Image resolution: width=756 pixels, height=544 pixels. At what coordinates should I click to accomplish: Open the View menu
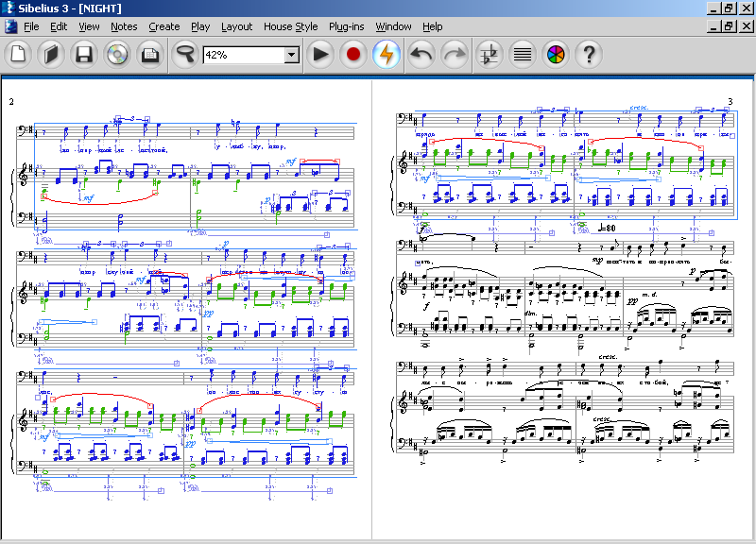tap(89, 26)
